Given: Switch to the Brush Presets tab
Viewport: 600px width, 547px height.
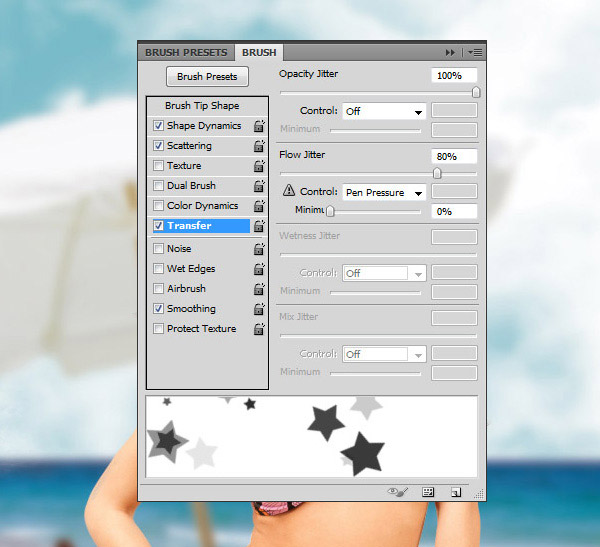Looking at the screenshot, I should pos(186,52).
